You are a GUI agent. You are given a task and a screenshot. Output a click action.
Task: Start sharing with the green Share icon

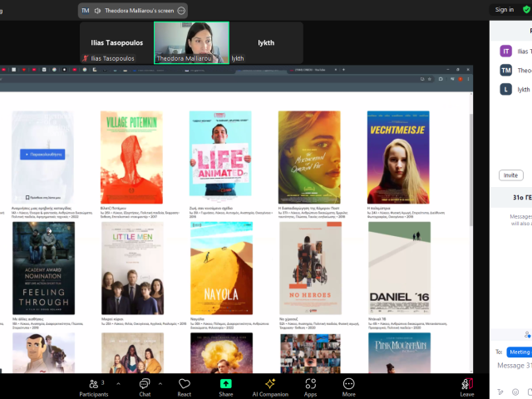point(225,384)
